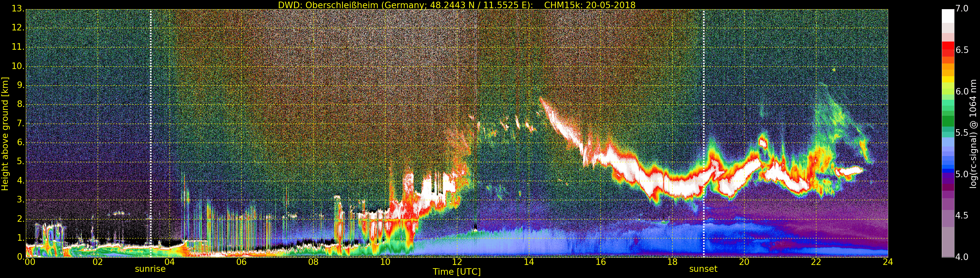Viewport: 980px width, 278px height.
Task: Click the pale mauve segment at the colorbar bottom
Action: (948, 242)
